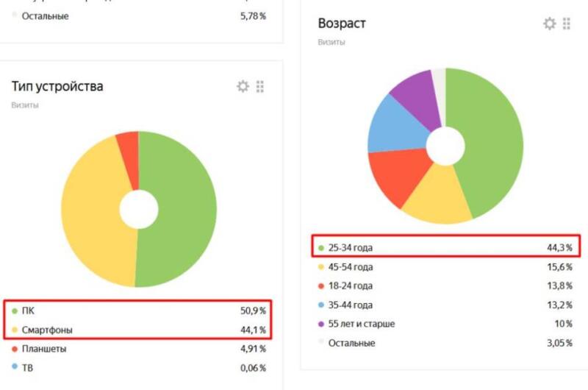Open settings gear for Возраст widget
This screenshot has width=588, height=390.
click(549, 24)
